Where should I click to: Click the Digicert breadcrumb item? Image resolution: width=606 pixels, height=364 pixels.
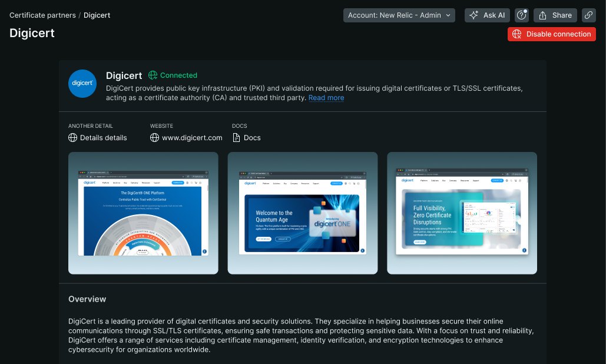(x=97, y=15)
